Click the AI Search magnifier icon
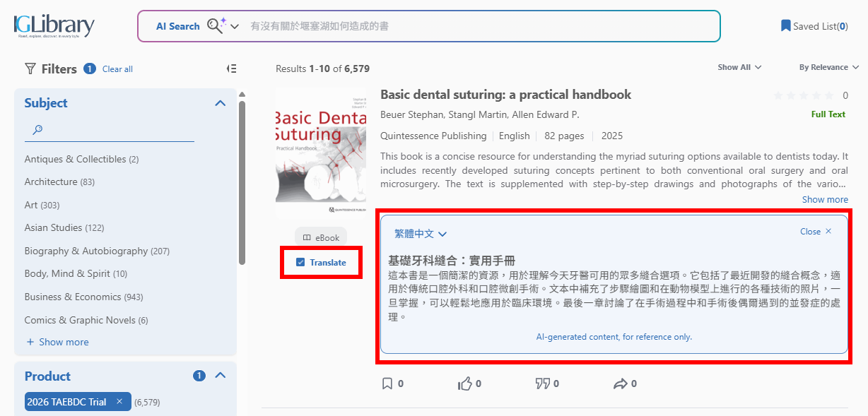This screenshot has width=868, height=416. pyautogui.click(x=215, y=26)
